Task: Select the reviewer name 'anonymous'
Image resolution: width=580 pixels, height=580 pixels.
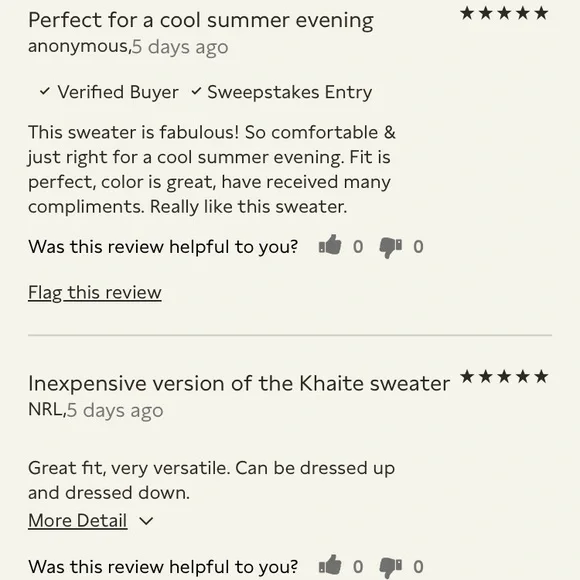Action: [80, 47]
